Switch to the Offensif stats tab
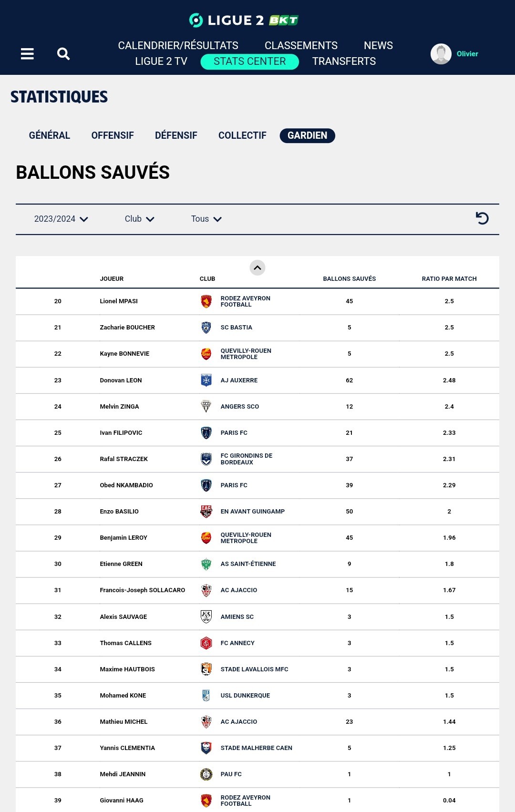 click(x=113, y=135)
